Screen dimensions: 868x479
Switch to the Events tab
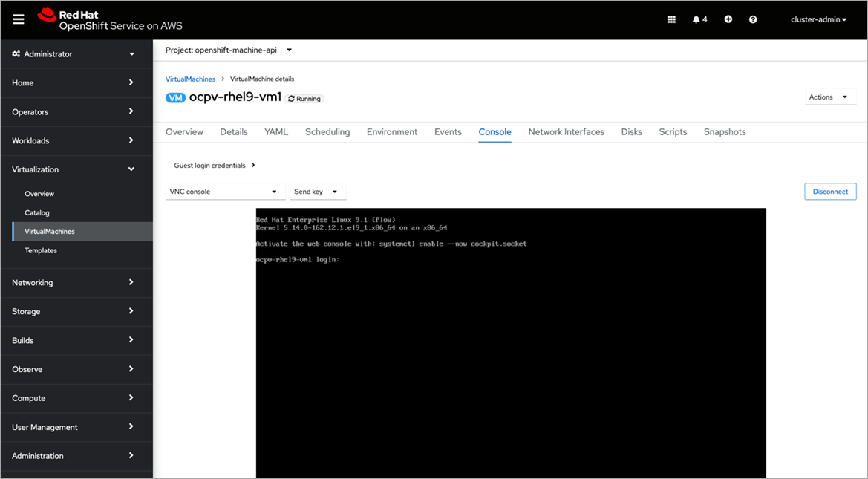(x=448, y=131)
